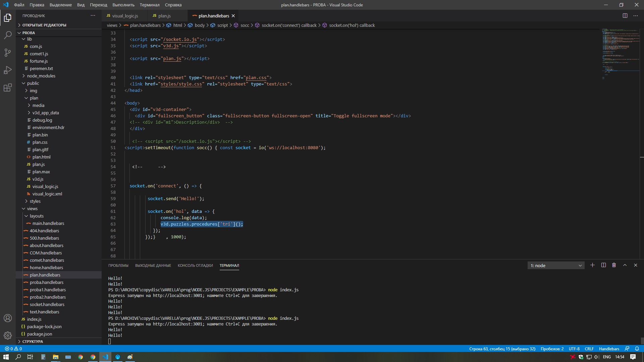Open the Файл menu
644x362 pixels.
tap(19, 5)
